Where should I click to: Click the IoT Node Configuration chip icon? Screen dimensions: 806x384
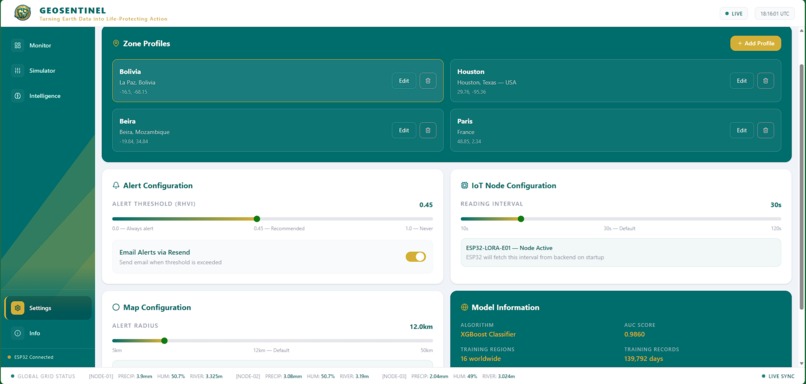click(464, 186)
